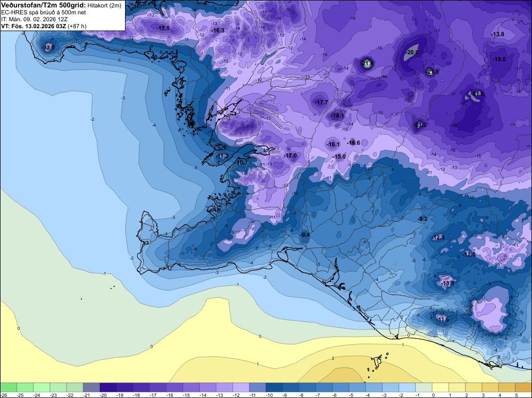Click the 'Hitakort (2m)' header label

[x=104, y=5]
